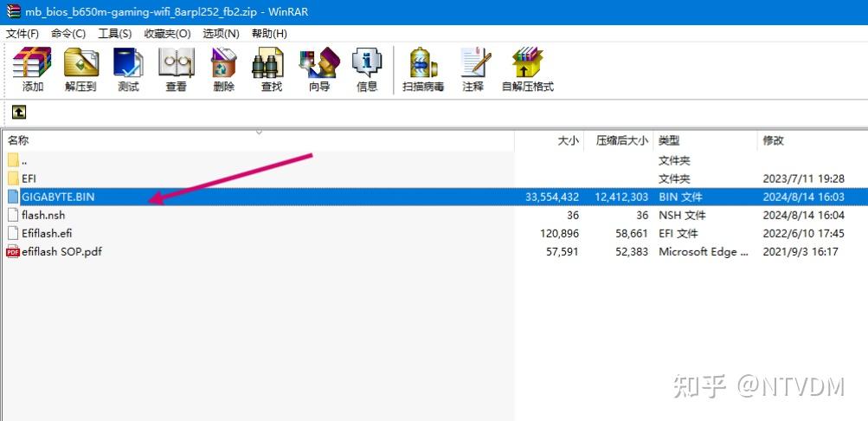This screenshot has height=421, width=868.
Task: Click the size value 57,591
Action: point(562,251)
